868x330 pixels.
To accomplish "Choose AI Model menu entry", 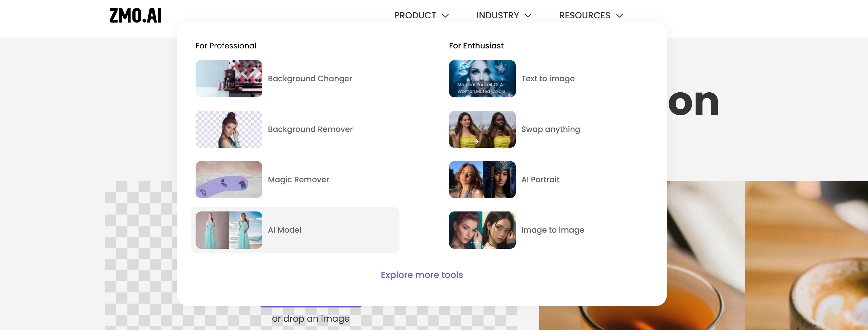I will pyautogui.click(x=284, y=230).
